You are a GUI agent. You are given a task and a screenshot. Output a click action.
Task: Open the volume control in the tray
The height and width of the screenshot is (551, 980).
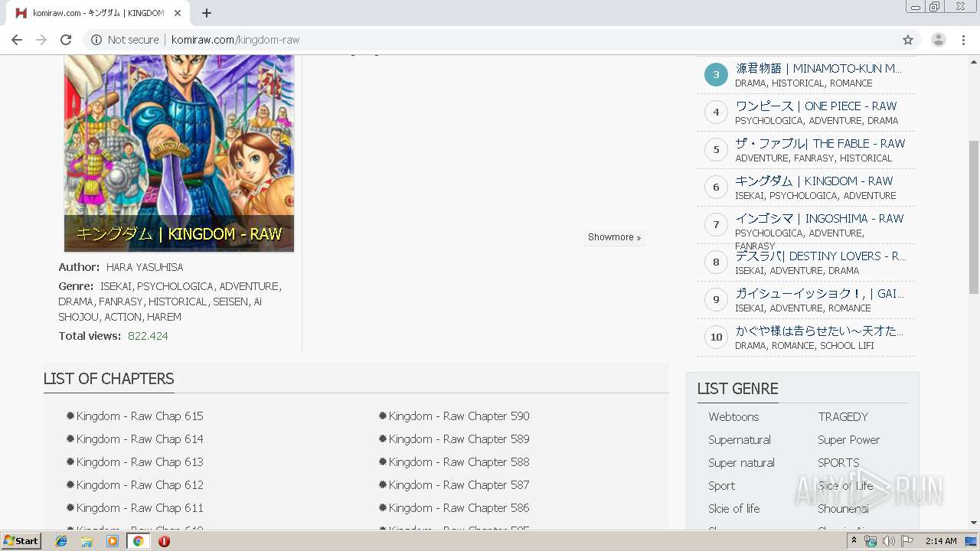(889, 541)
